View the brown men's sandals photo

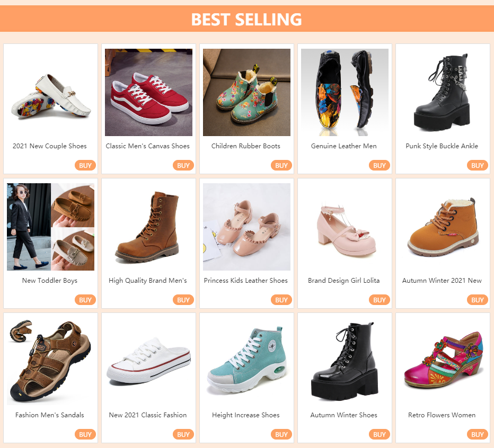click(51, 362)
